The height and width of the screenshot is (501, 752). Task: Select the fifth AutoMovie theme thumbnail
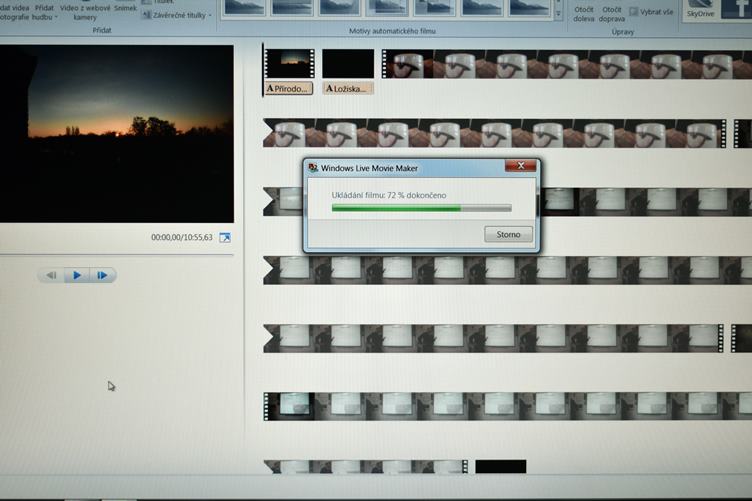[x=435, y=7]
